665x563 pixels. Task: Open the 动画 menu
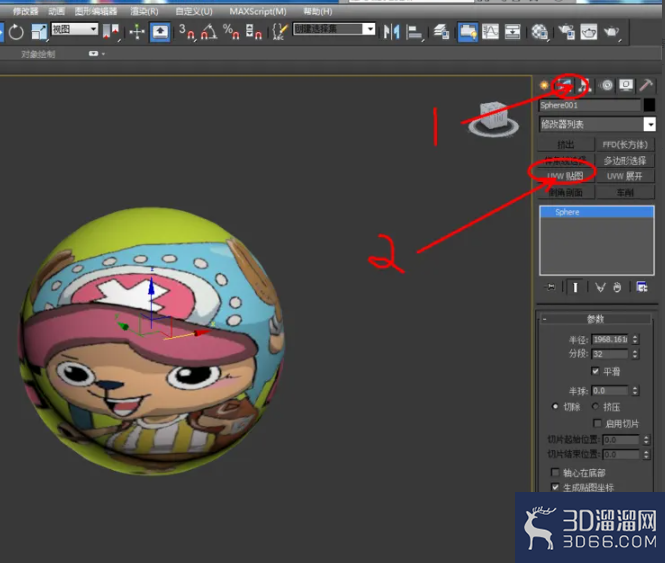[57, 11]
